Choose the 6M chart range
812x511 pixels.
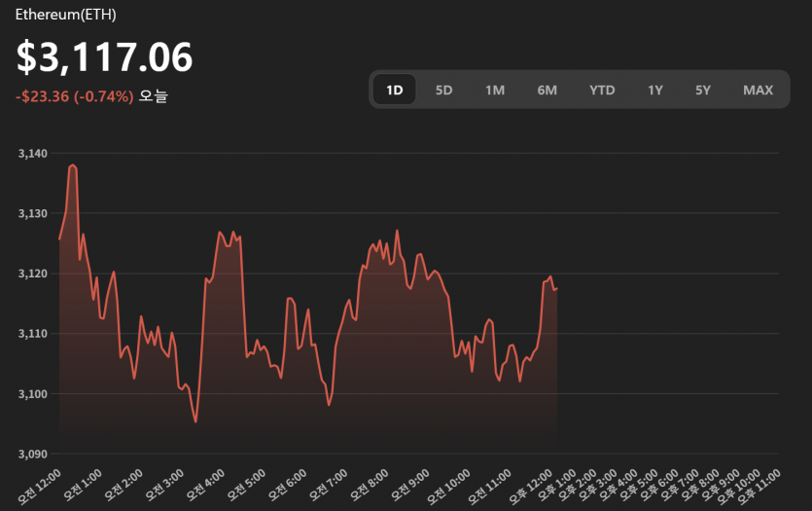(547, 91)
